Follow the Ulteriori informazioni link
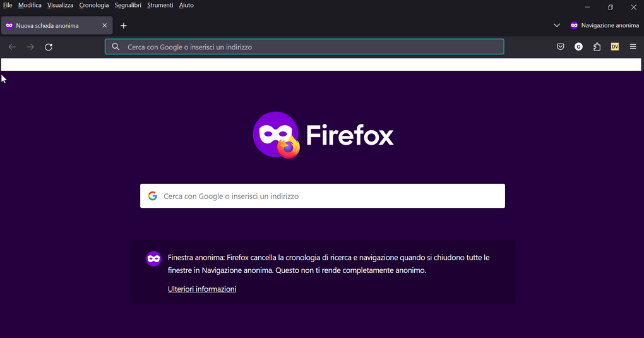Viewport: 644px width, 338px height. (202, 289)
